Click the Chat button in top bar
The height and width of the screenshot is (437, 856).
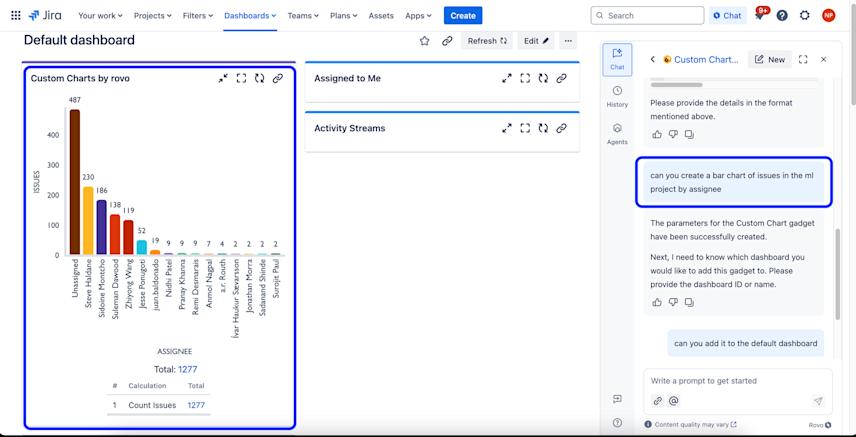pos(728,16)
